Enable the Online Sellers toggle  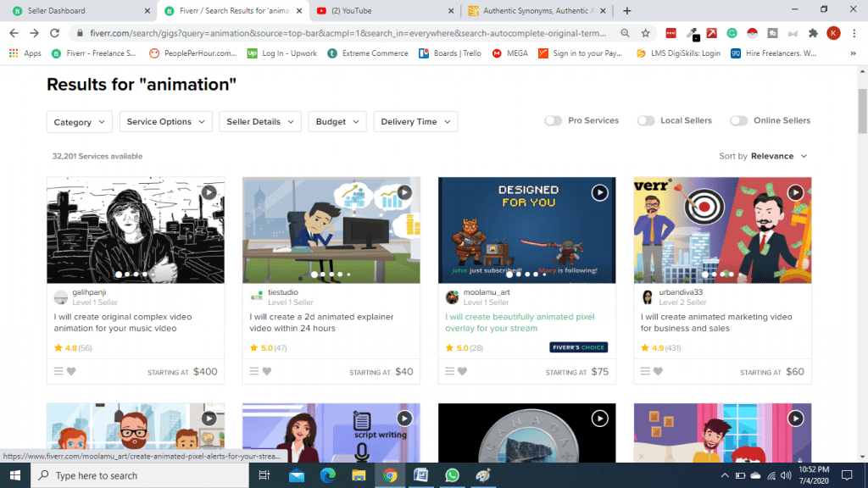coord(739,120)
